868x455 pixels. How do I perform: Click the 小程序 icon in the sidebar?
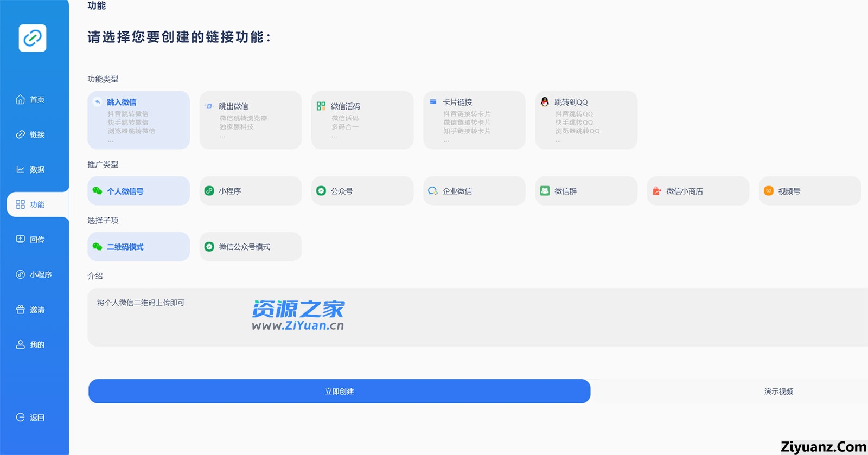[x=21, y=274]
